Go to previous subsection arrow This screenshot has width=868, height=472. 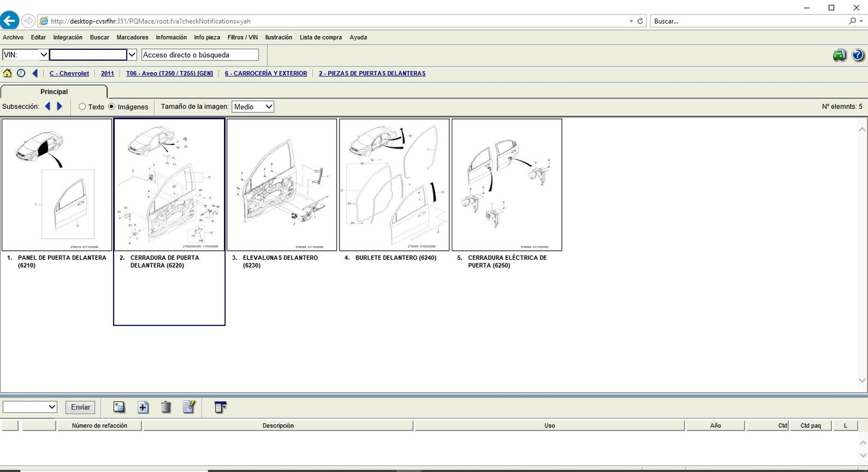tap(47, 106)
